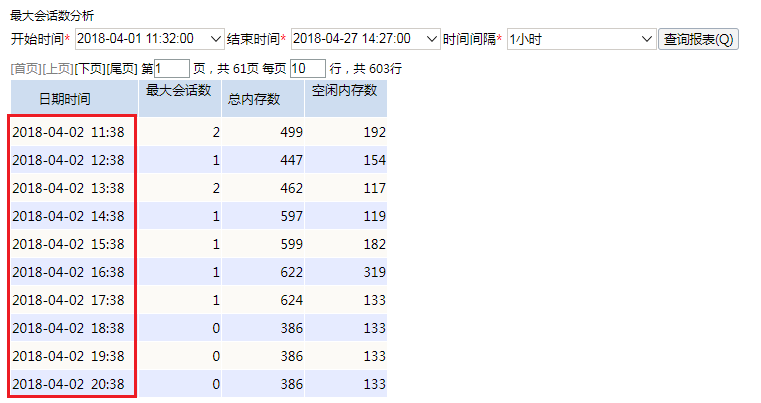Click free memory value 319
The image size is (761, 403).
[375, 272]
